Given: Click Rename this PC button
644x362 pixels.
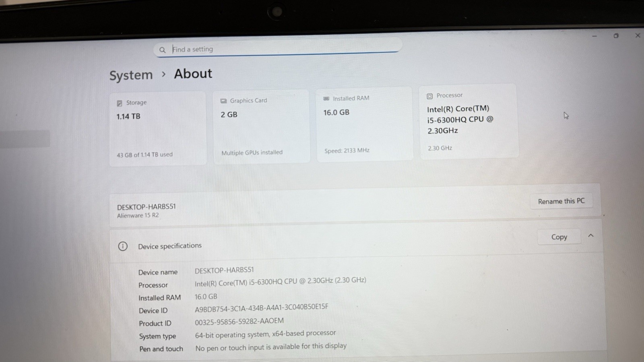Looking at the screenshot, I should click(561, 201).
